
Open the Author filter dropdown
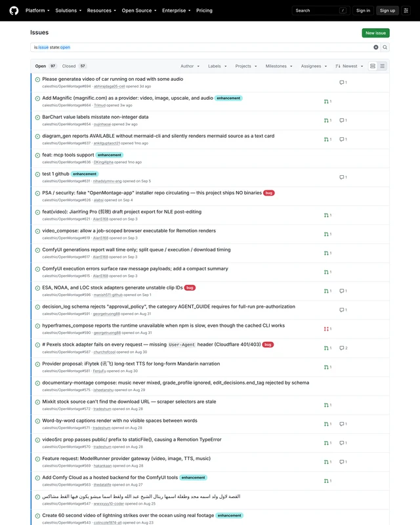click(190, 66)
